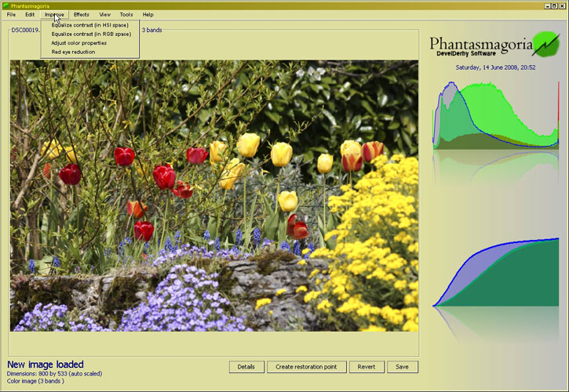Click the app icon in title bar
Viewport: 569px width, 392px height.
pos(5,5)
